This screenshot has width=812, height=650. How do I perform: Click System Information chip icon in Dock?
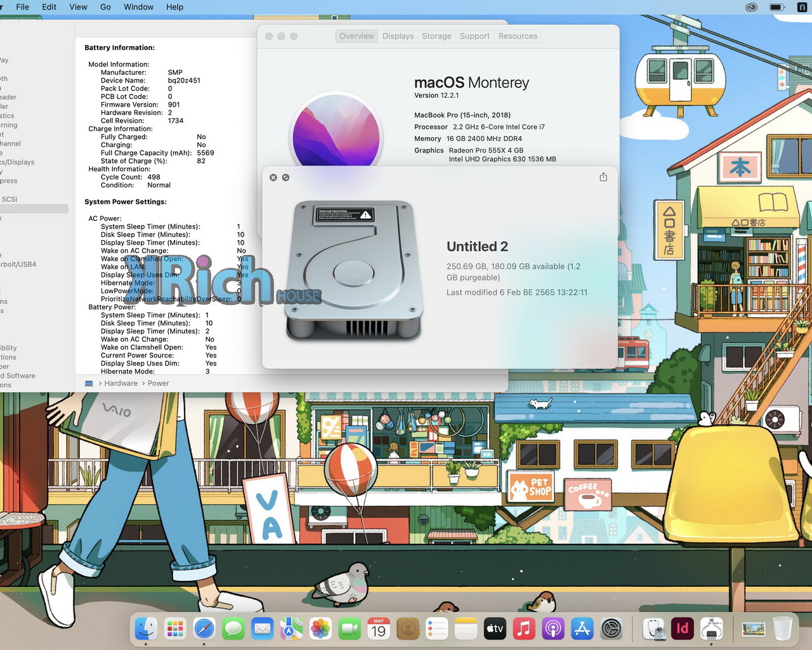[712, 629]
